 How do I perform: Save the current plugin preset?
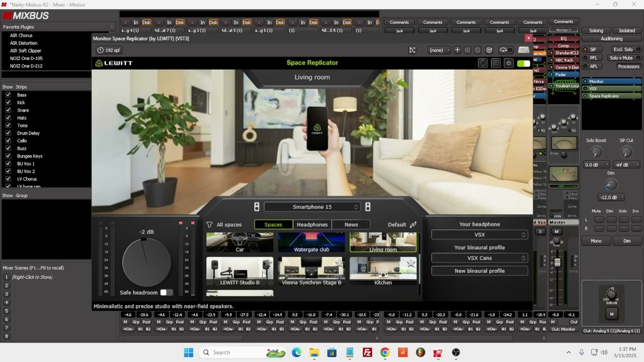467,50
